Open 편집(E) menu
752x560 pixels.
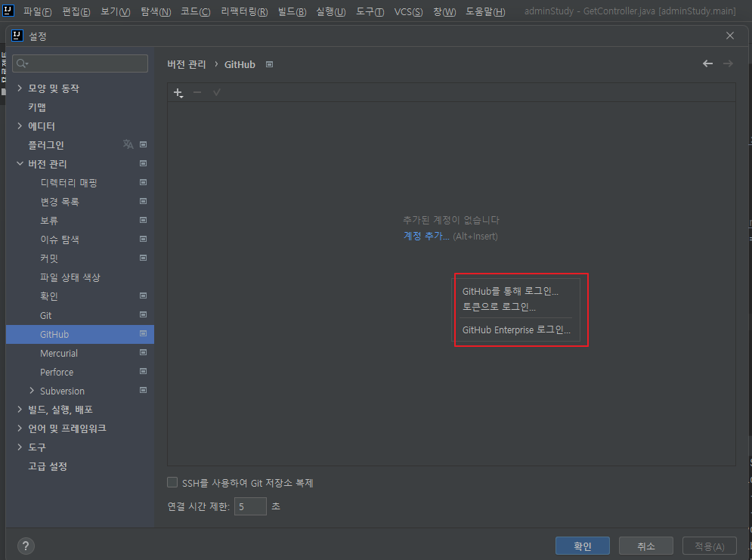76,11
